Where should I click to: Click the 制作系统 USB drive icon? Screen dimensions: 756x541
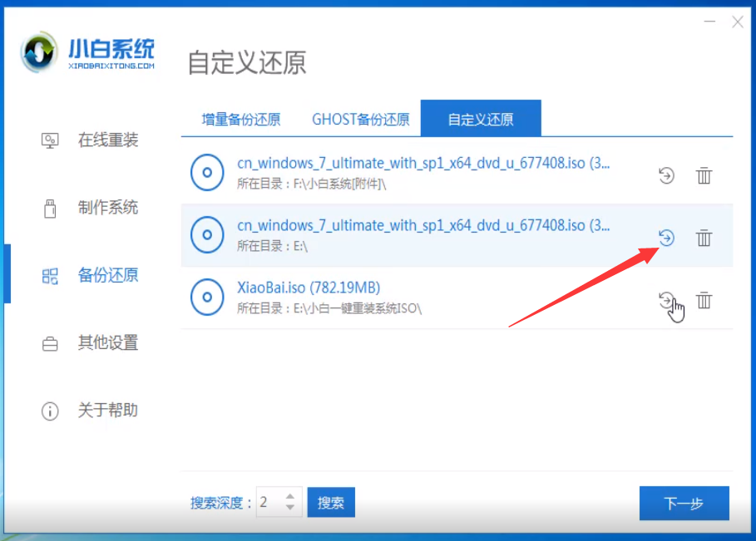click(50, 208)
